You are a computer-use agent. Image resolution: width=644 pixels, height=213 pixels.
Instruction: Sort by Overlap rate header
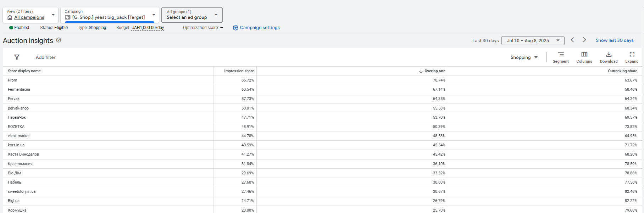click(x=435, y=71)
